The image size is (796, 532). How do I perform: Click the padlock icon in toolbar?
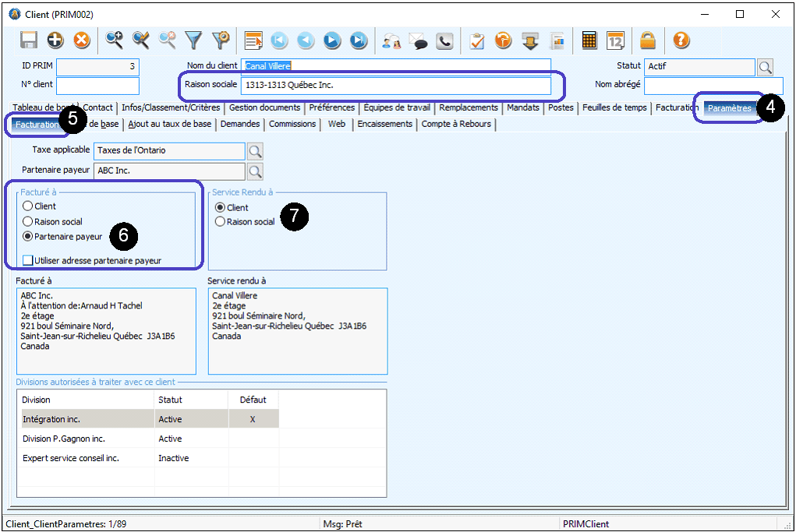[x=647, y=40]
